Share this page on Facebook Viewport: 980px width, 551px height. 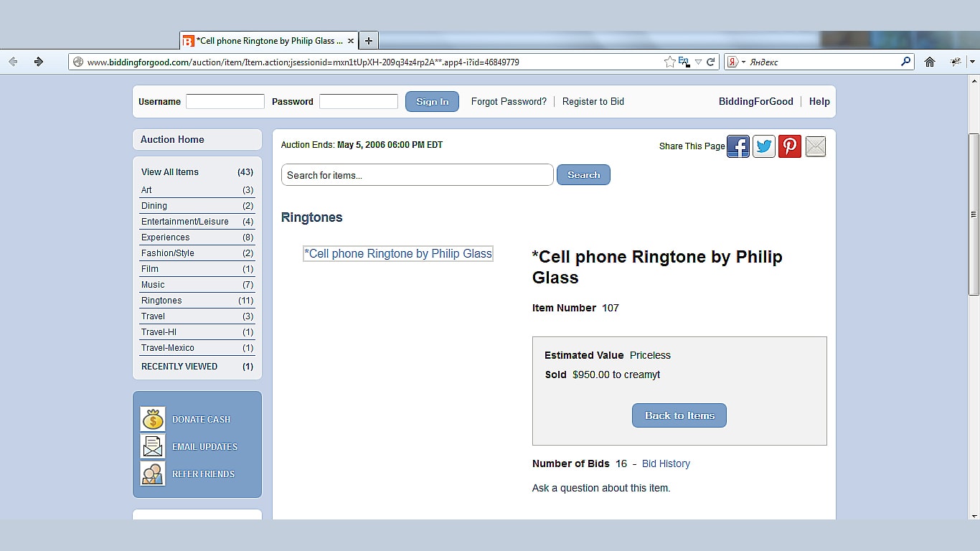tap(738, 146)
